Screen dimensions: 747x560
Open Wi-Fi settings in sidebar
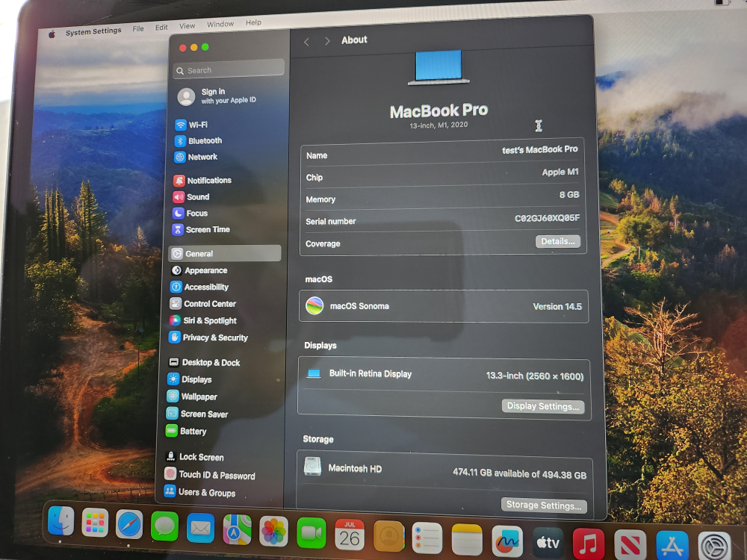click(x=197, y=125)
